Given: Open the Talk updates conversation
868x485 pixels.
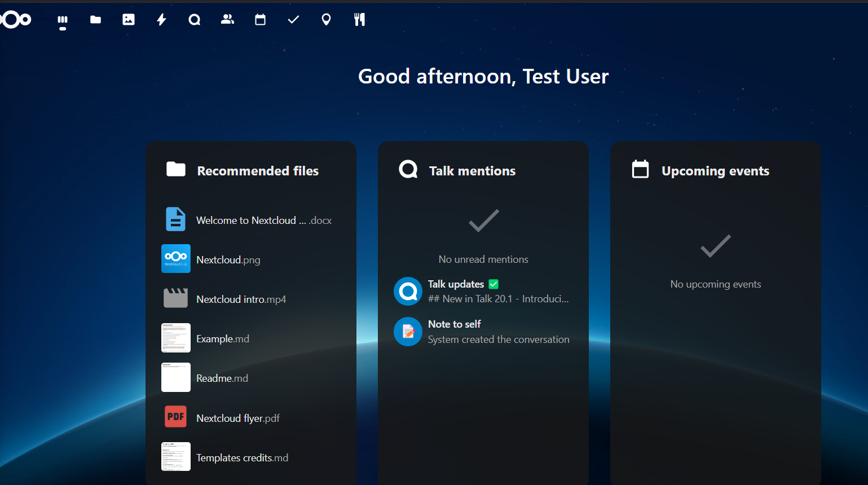Looking at the screenshot, I should (x=483, y=291).
